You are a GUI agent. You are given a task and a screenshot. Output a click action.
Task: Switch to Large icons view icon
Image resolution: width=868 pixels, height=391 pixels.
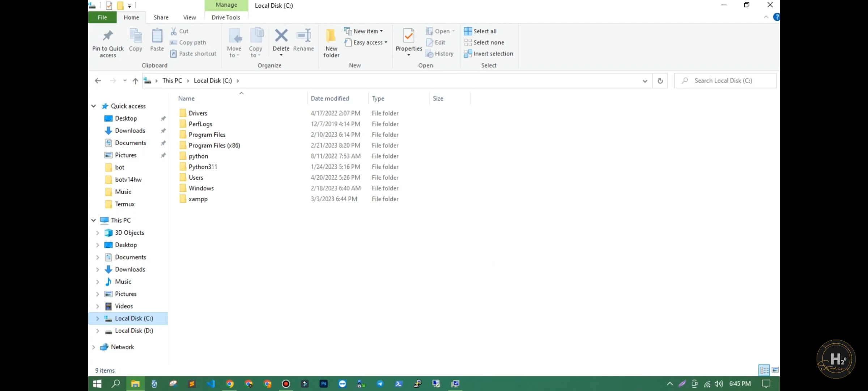[775, 370]
